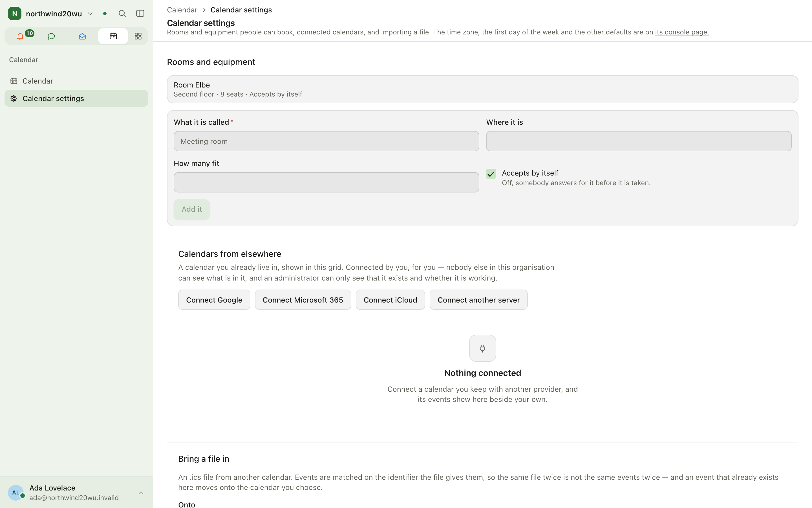Expand the Ada Lovelace user menu chevron
This screenshot has width=812, height=508.
click(141, 493)
